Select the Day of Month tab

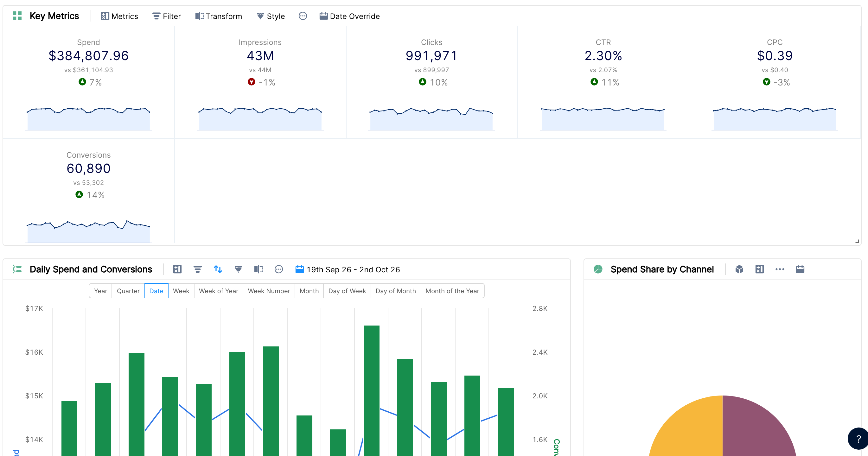(x=396, y=291)
